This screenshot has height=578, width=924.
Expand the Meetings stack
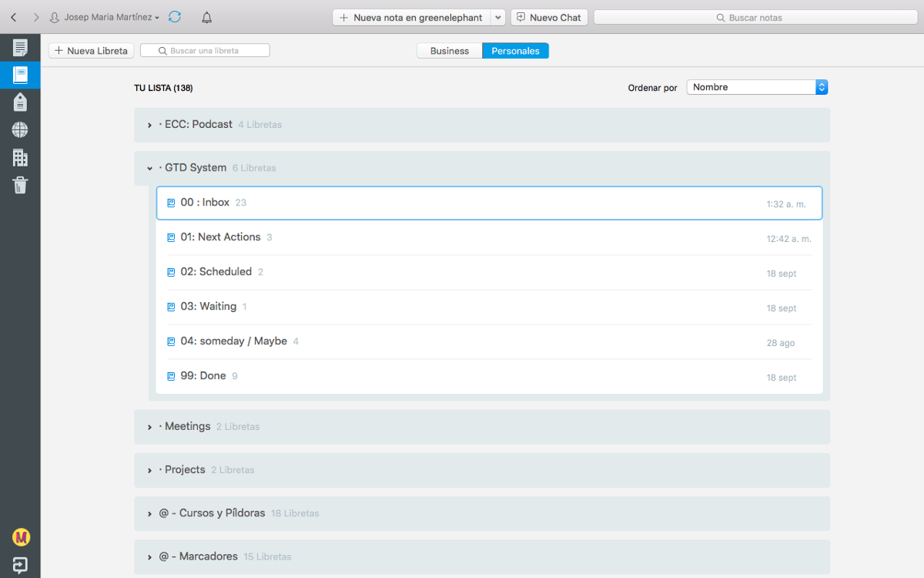(x=149, y=427)
